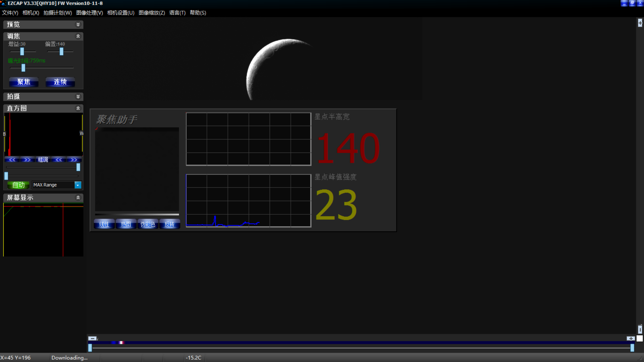Click the first << button left of 粗调
Screen dimensions: 644x362
pos(12,160)
